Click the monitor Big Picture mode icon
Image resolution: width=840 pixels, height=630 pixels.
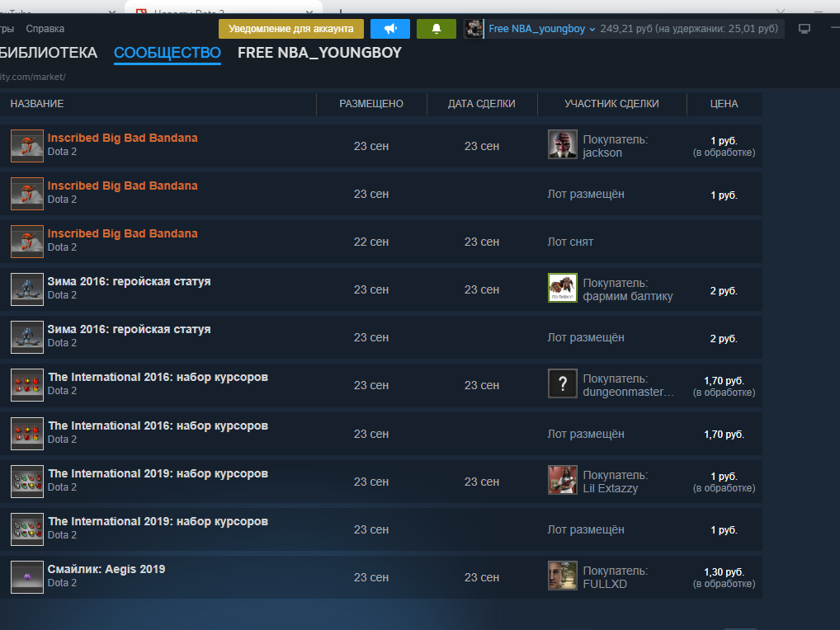(x=805, y=29)
